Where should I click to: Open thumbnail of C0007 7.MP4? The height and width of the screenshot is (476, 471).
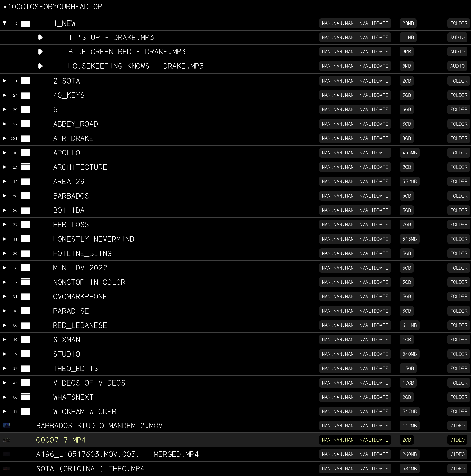[x=7, y=440]
